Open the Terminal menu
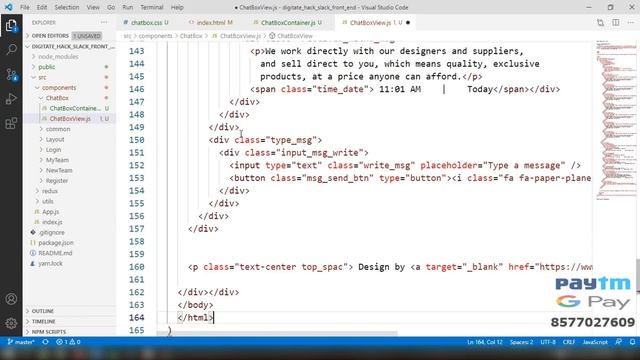This screenshot has height=360, width=640. coord(151,7)
